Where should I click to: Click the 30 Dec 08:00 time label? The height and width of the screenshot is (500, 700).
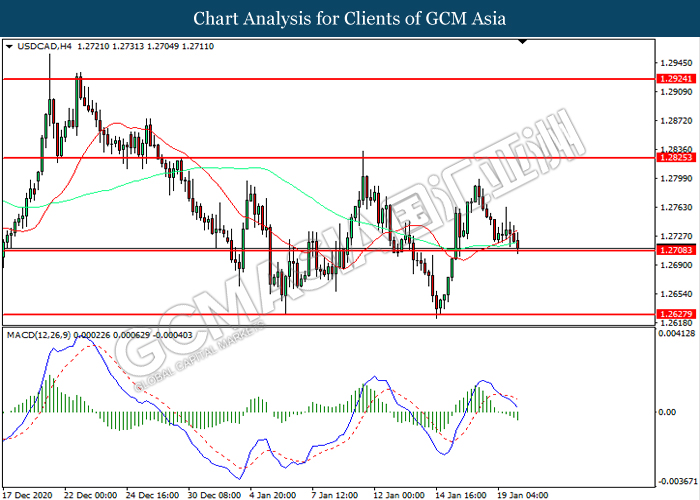pos(214,495)
